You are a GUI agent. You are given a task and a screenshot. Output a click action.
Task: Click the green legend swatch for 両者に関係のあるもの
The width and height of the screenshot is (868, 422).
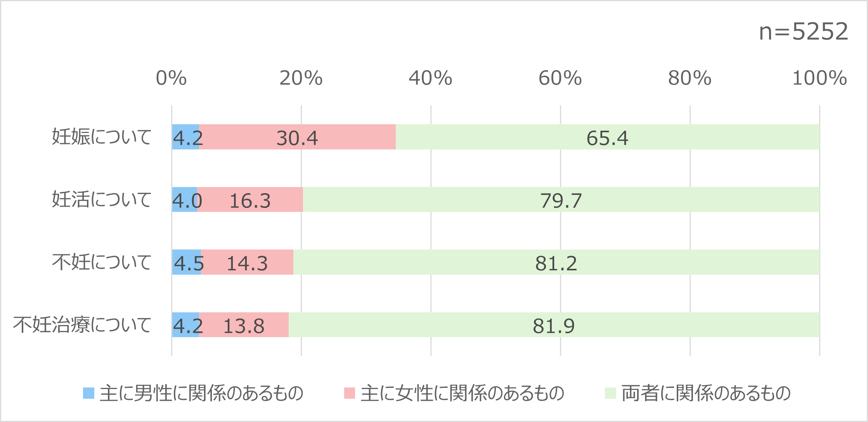click(610, 393)
